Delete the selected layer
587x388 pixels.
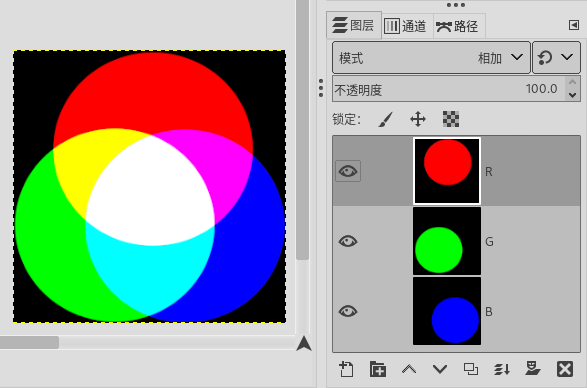pos(565,369)
